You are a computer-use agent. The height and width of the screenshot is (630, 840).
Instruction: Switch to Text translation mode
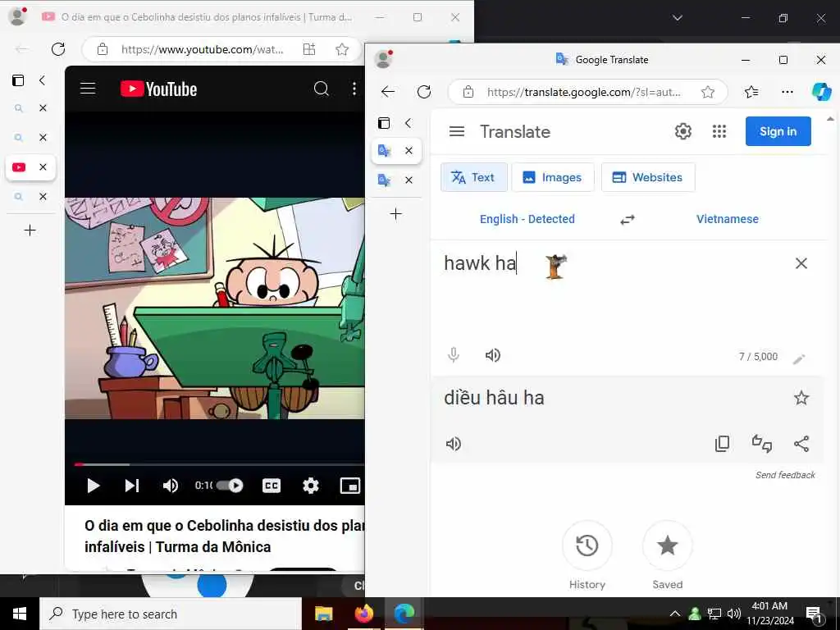pos(473,177)
